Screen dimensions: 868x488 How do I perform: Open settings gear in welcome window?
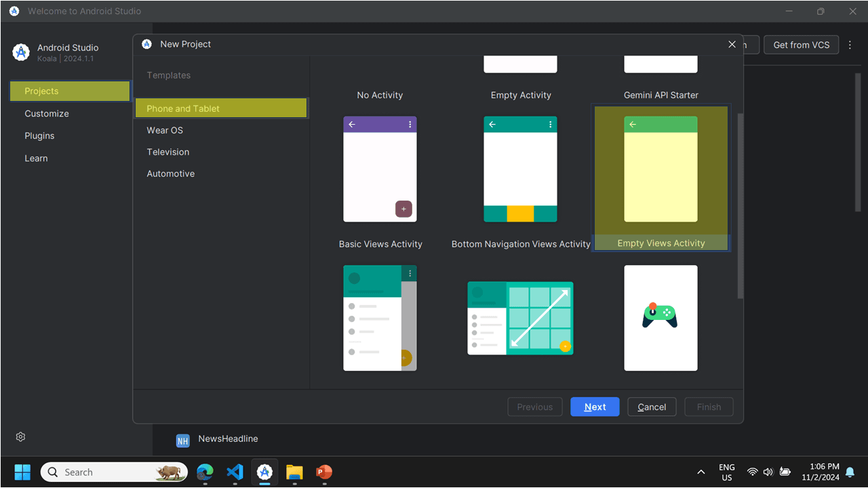click(x=20, y=436)
